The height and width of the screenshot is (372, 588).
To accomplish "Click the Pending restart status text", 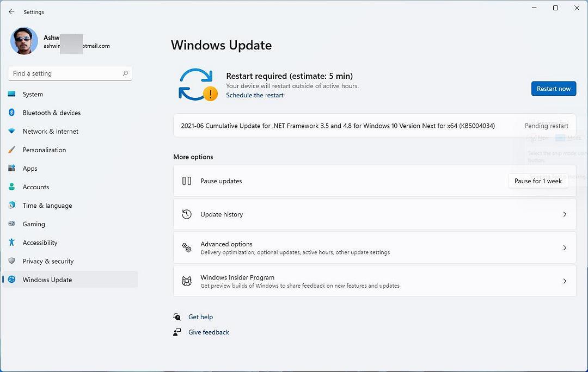I will pyautogui.click(x=547, y=126).
